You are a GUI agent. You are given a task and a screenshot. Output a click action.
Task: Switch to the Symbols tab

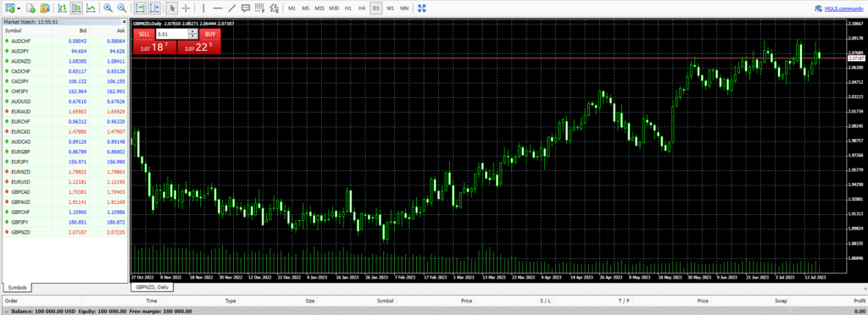click(18, 288)
